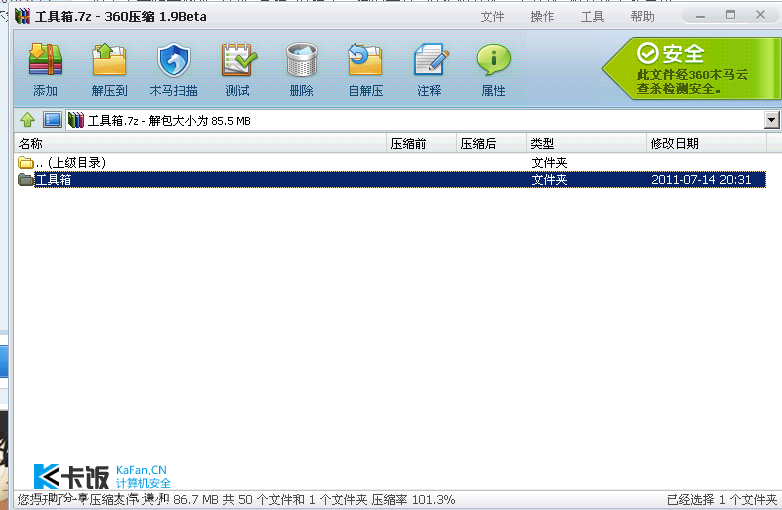Screen dimensions: 782x510
Task: Click the books archive icon in path field
Action: (76, 120)
